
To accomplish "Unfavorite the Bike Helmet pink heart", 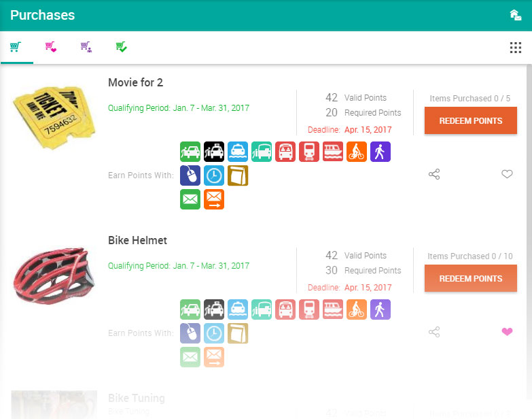I will coord(507,332).
